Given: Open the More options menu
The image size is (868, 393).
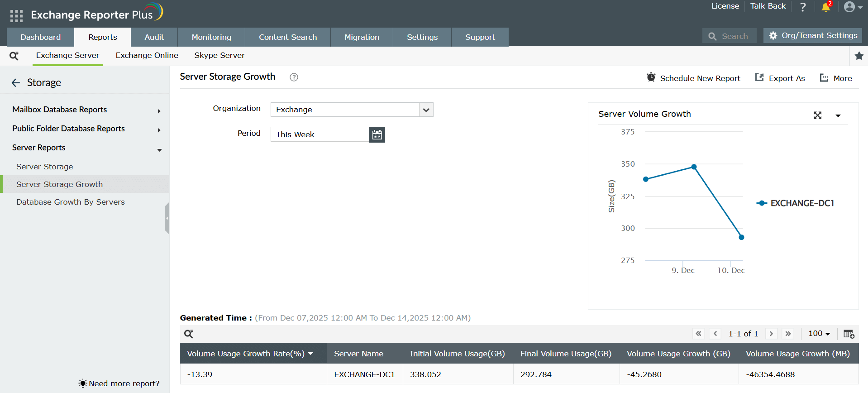Looking at the screenshot, I should point(836,78).
